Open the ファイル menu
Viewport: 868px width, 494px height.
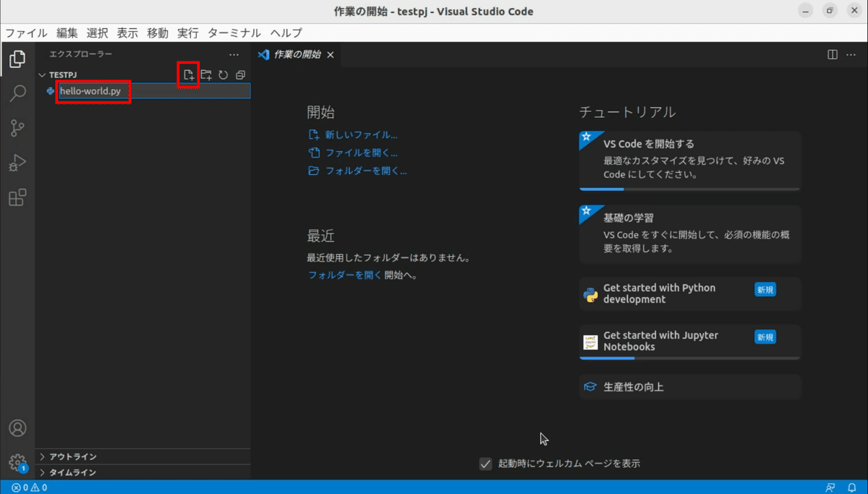(x=26, y=33)
